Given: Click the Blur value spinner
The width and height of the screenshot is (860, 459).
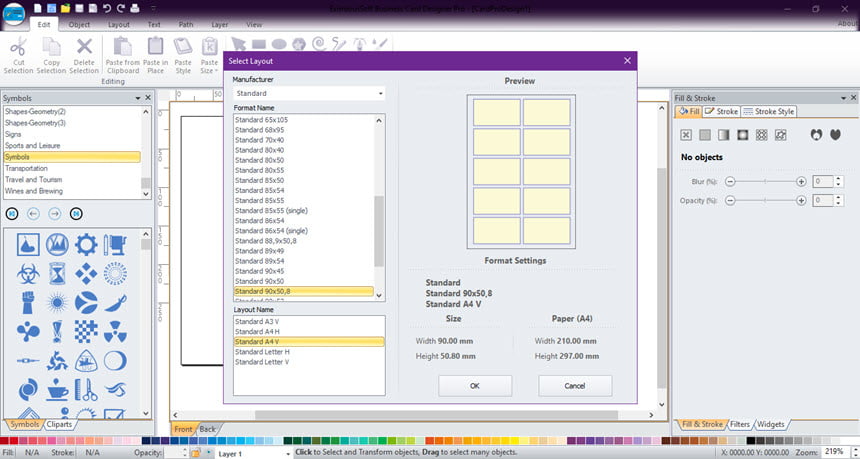Looking at the screenshot, I should pyautogui.click(x=838, y=182).
